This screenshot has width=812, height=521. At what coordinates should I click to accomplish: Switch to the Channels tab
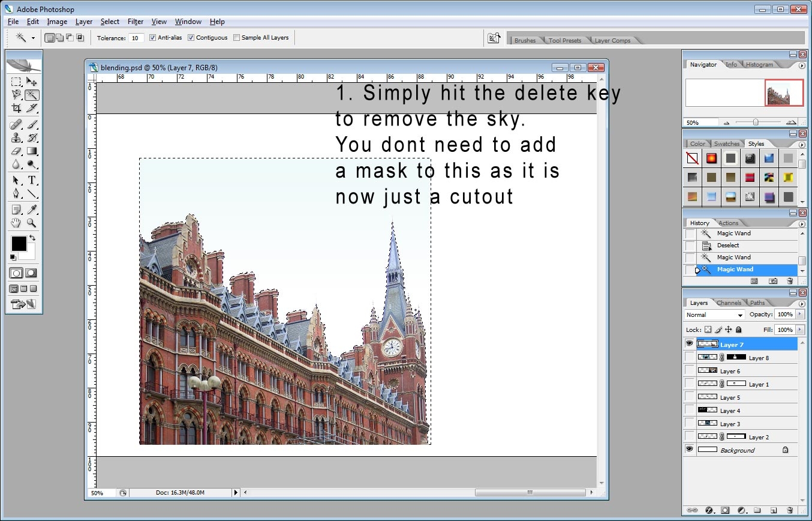point(729,303)
